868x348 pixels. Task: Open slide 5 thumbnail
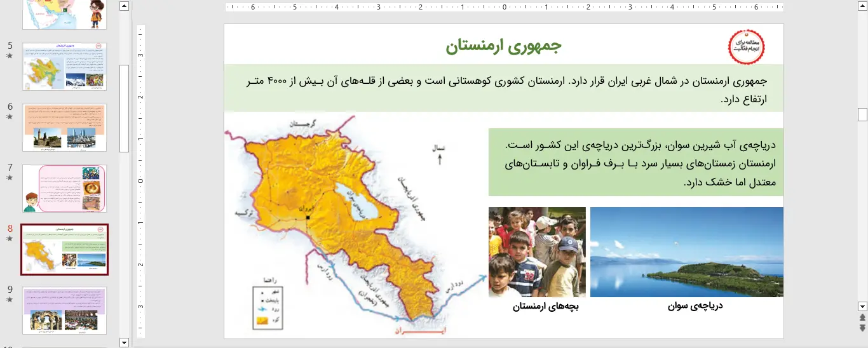(64, 67)
